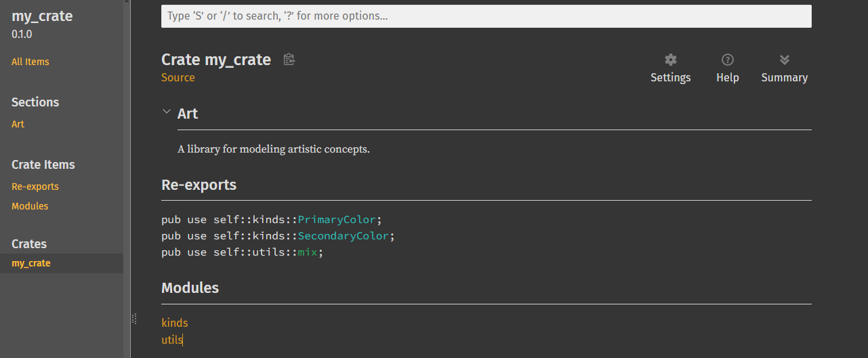The width and height of the screenshot is (868, 358).
Task: Open All Items in sidebar
Action: tap(30, 62)
